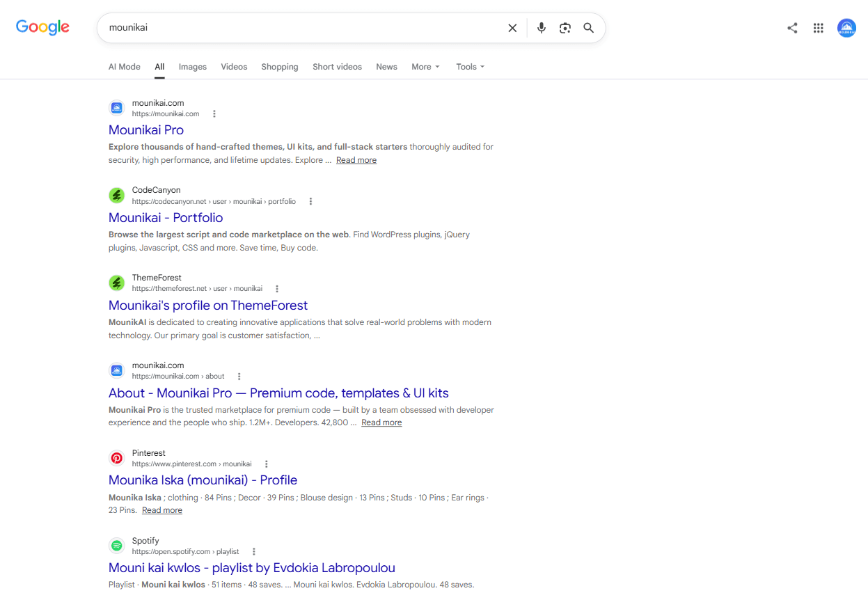Open Mouni kai kwlos playlist link

click(x=252, y=568)
